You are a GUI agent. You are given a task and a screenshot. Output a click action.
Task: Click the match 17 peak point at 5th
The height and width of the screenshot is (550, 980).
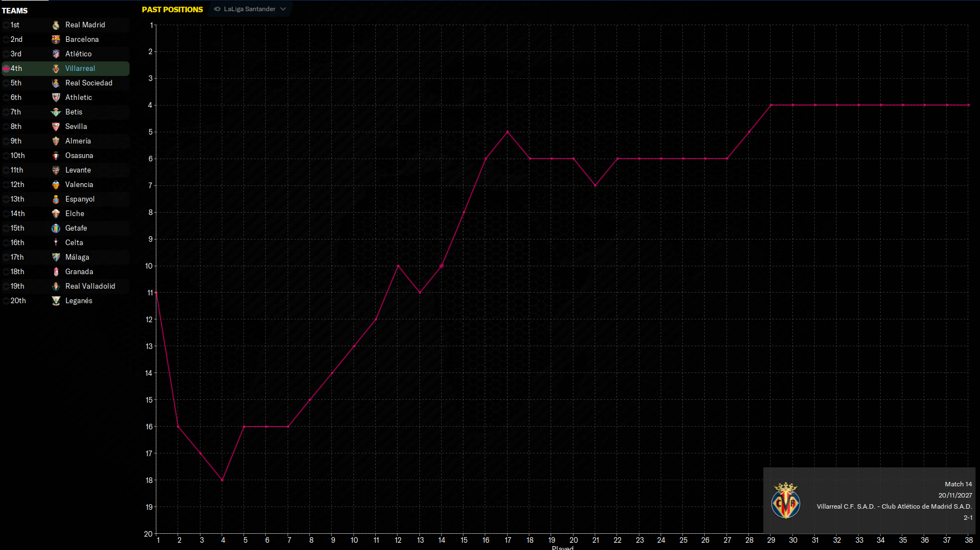pos(508,132)
